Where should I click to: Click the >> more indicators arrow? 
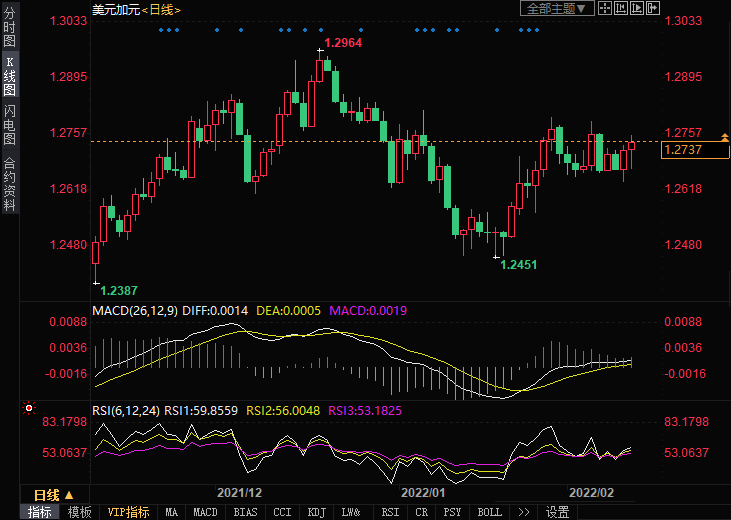coord(522,512)
